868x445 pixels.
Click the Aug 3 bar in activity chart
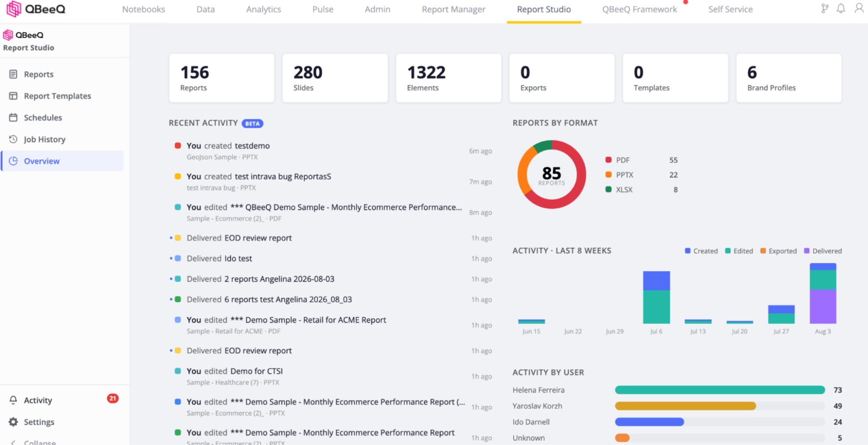pyautogui.click(x=823, y=294)
